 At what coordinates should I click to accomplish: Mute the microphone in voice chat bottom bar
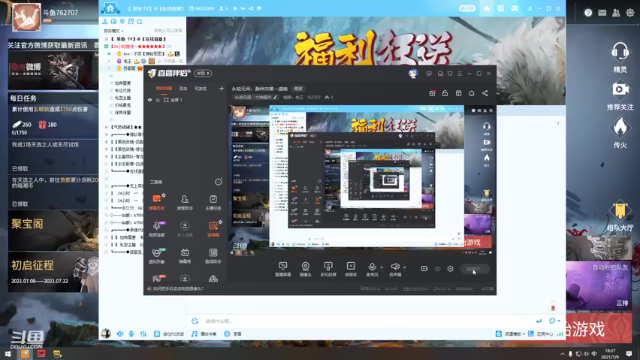click(131, 334)
